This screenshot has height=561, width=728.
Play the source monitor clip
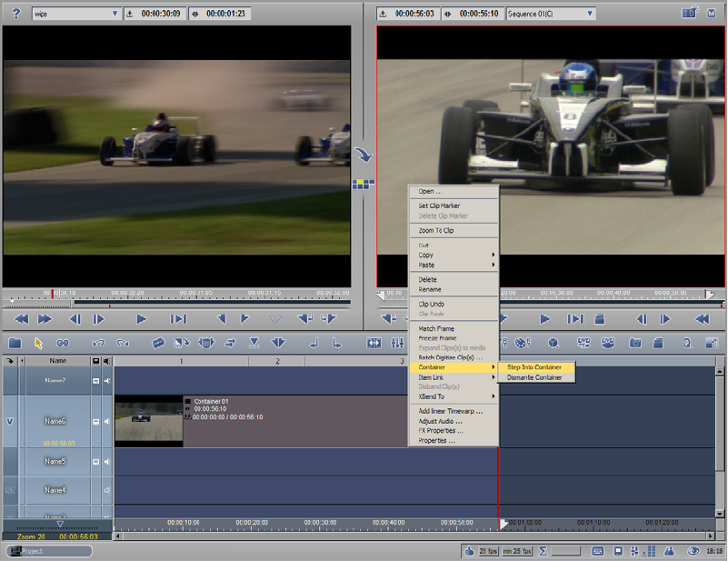point(141,319)
